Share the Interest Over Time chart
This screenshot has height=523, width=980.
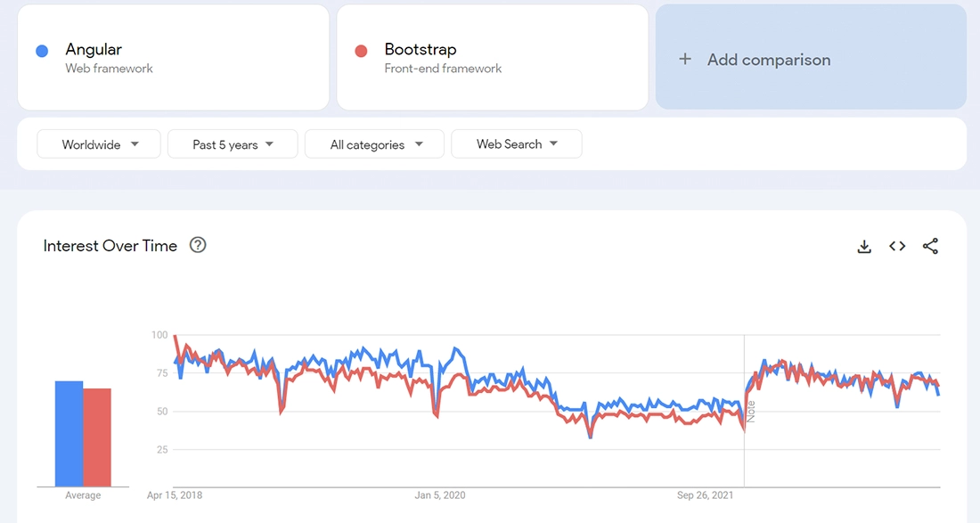click(931, 246)
